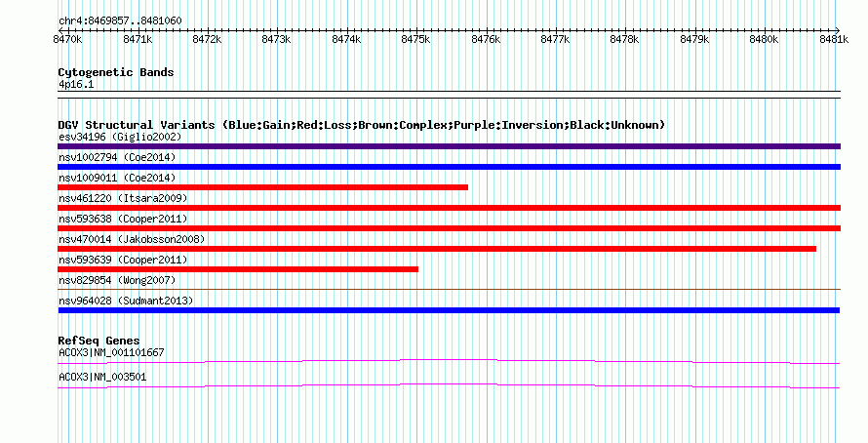Viewport: 868px width, 443px height.
Task: Open variant label nsv593638 (Cooper2011)
Action: point(123,219)
